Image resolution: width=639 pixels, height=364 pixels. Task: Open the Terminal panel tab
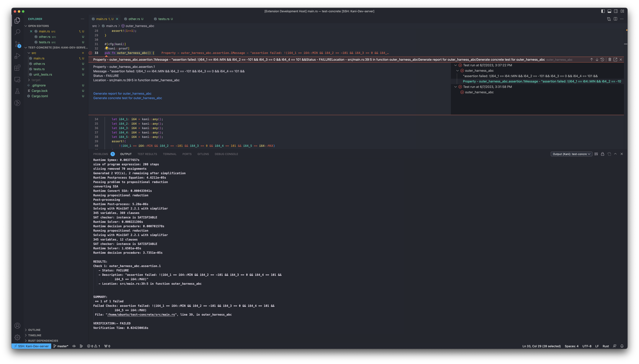click(x=170, y=154)
